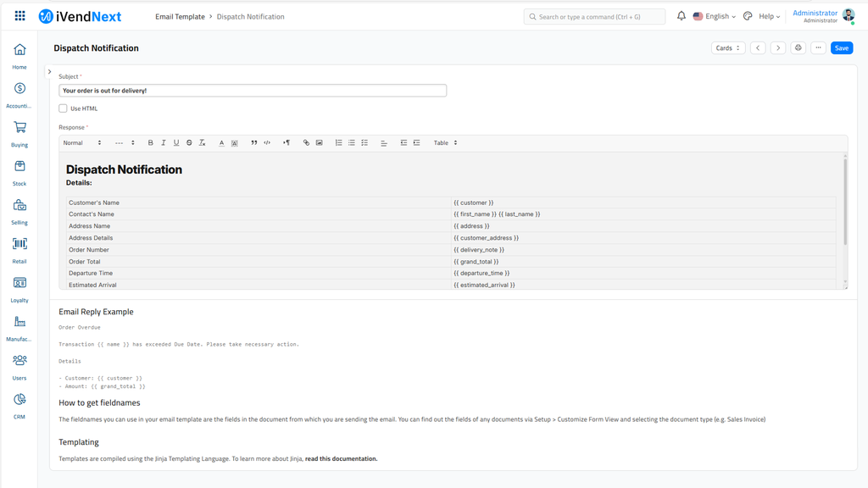The width and height of the screenshot is (868, 488).
Task: Click the editor vertical scrollbar
Action: click(x=845, y=202)
